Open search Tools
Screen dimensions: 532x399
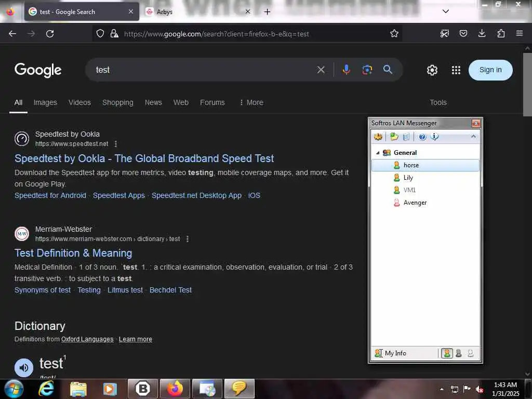coord(438,102)
